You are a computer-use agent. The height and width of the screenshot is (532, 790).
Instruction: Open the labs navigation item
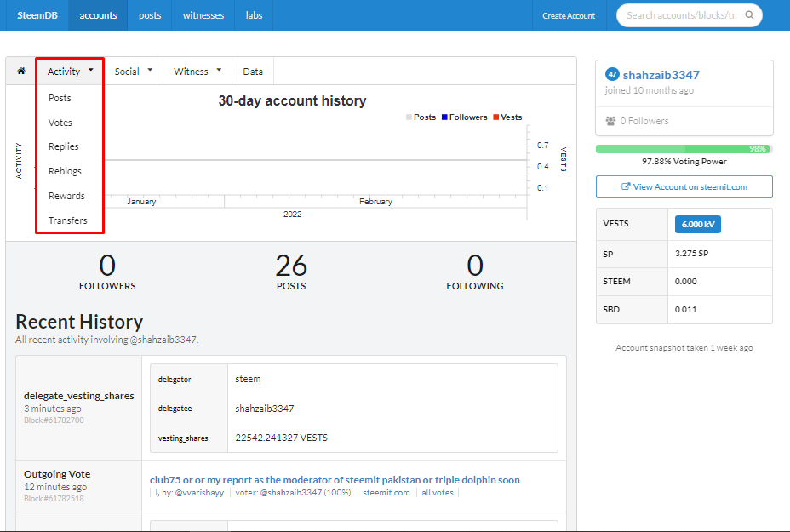(x=254, y=15)
